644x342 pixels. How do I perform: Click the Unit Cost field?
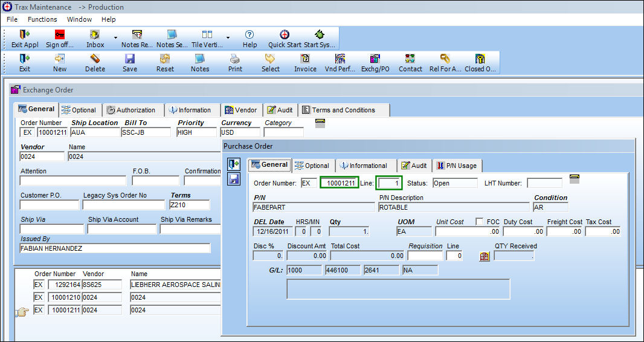[468, 231]
